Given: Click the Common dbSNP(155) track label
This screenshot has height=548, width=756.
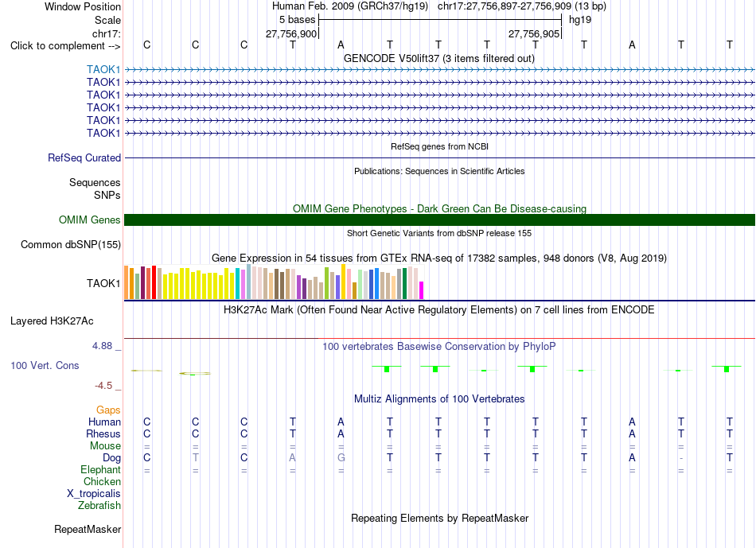Looking at the screenshot, I should point(71,245).
